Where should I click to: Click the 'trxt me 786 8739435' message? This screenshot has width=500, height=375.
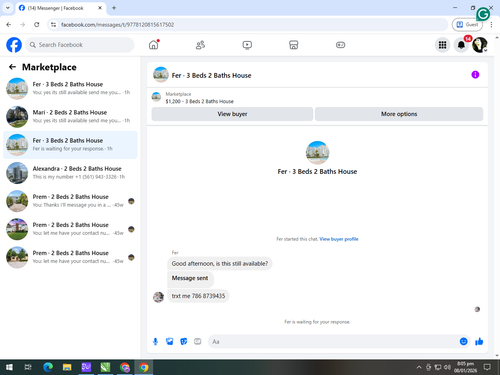coord(198,296)
